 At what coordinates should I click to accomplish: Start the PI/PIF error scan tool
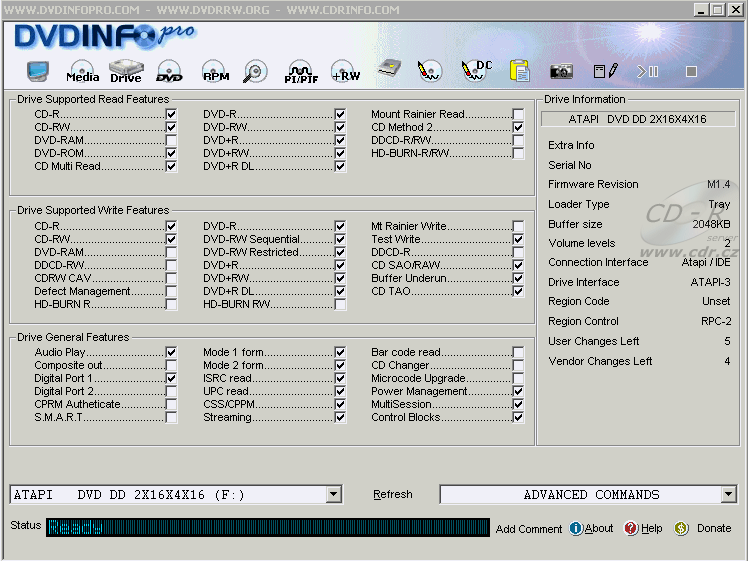click(x=301, y=72)
